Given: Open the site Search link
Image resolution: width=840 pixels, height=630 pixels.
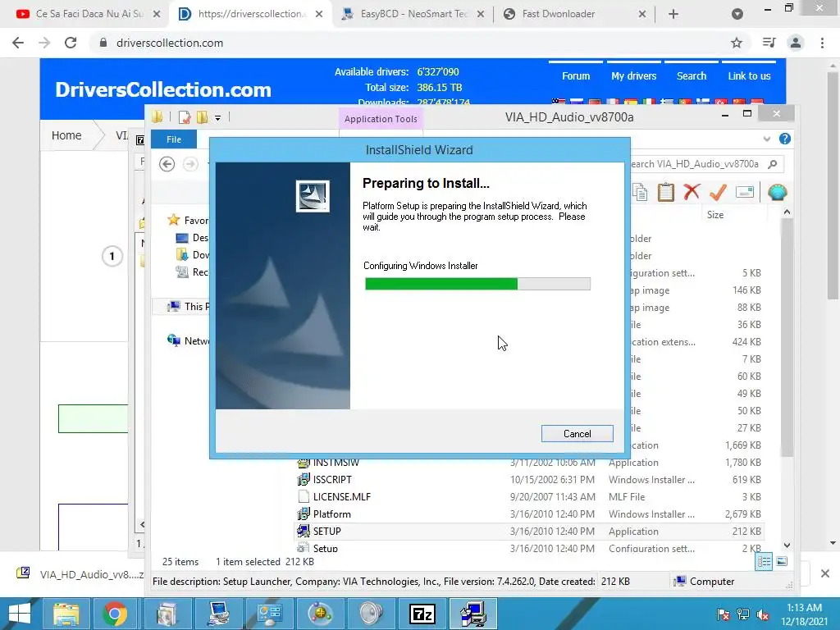Looking at the screenshot, I should (x=691, y=76).
